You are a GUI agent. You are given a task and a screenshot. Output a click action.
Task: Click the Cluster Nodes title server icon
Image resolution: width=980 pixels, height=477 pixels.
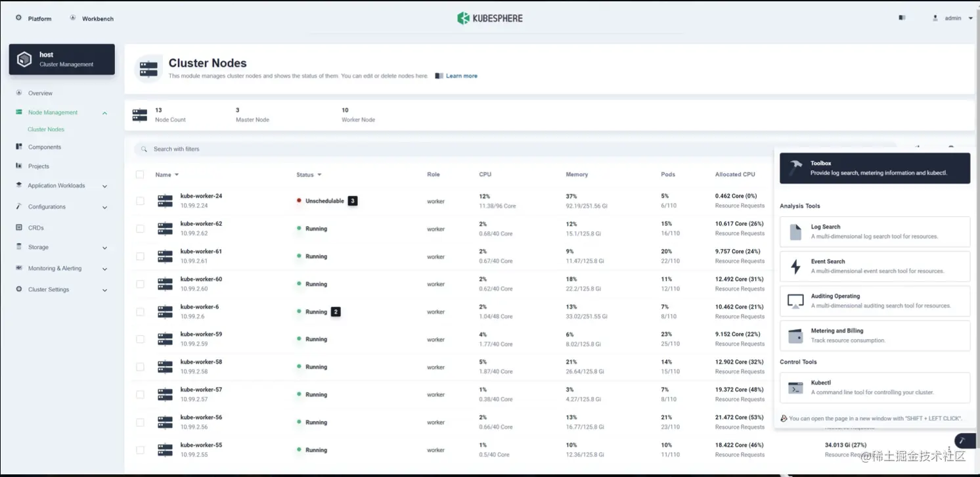pos(148,68)
